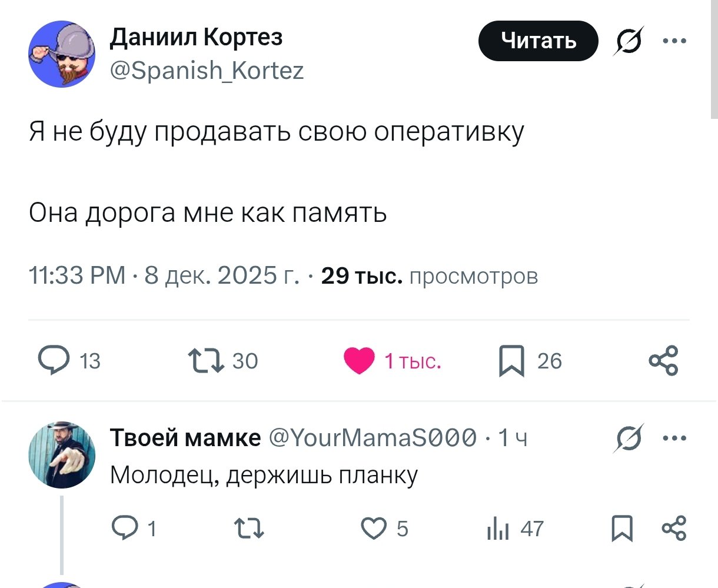This screenshot has width=718, height=588.
Task: Open more options on the main tweet
Action: point(675,40)
